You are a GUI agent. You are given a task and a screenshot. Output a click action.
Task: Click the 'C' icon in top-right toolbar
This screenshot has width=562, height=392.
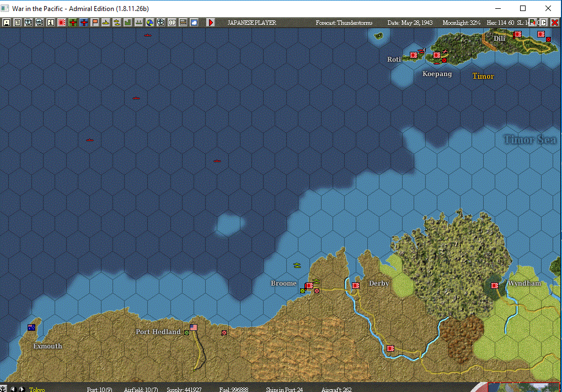544,23
